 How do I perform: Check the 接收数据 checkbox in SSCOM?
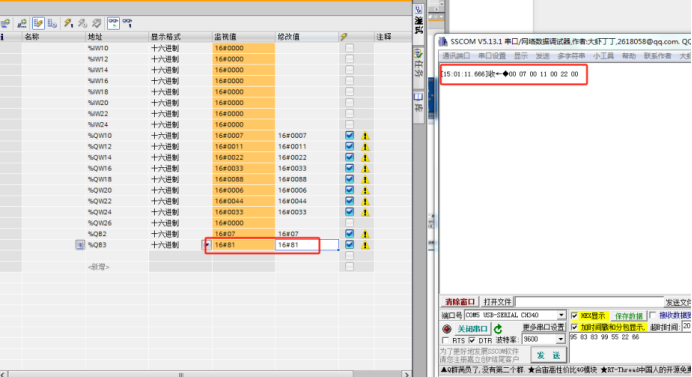click(x=653, y=315)
